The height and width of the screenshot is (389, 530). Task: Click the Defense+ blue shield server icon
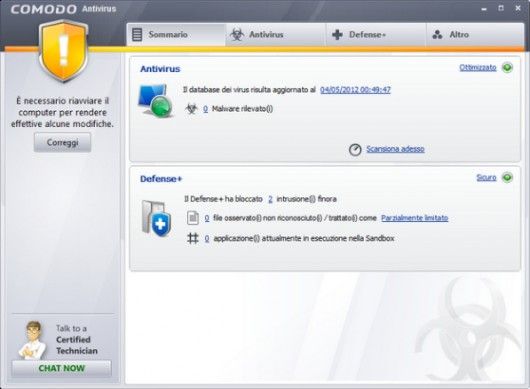(156, 218)
